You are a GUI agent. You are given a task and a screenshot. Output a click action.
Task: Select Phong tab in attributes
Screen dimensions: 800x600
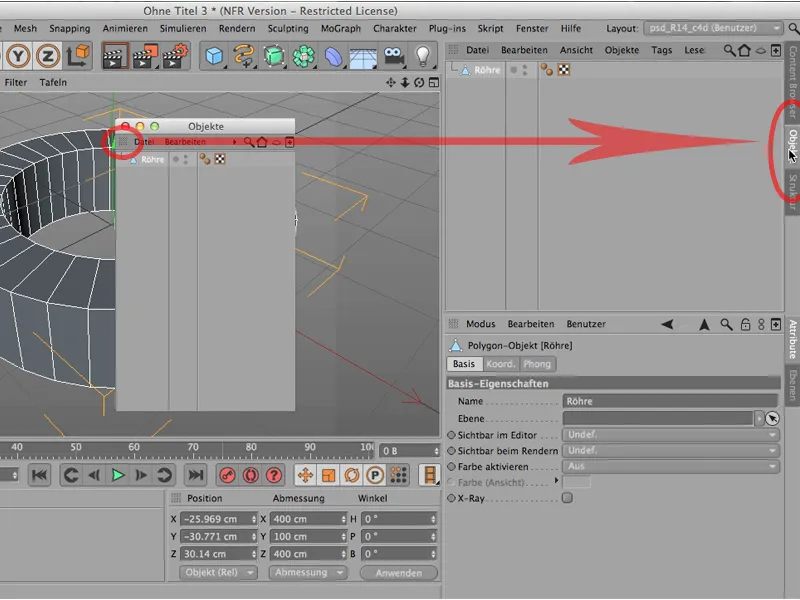pos(537,364)
